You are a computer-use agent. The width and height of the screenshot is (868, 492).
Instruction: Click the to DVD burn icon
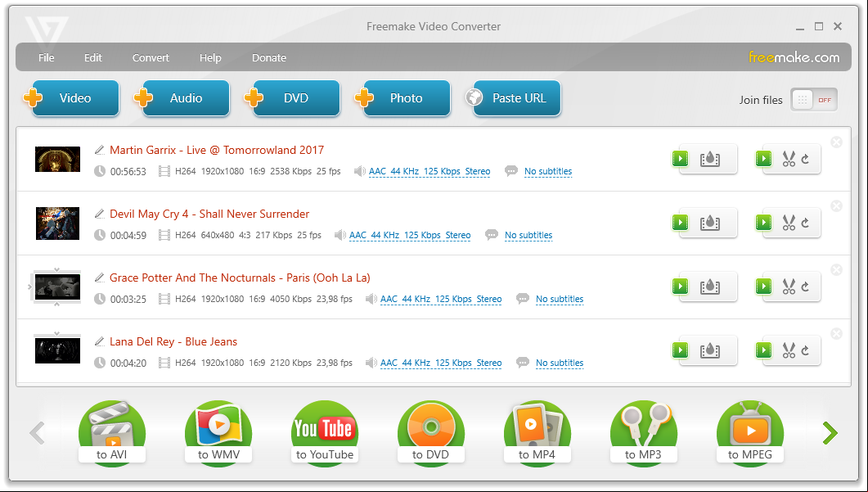430,432
